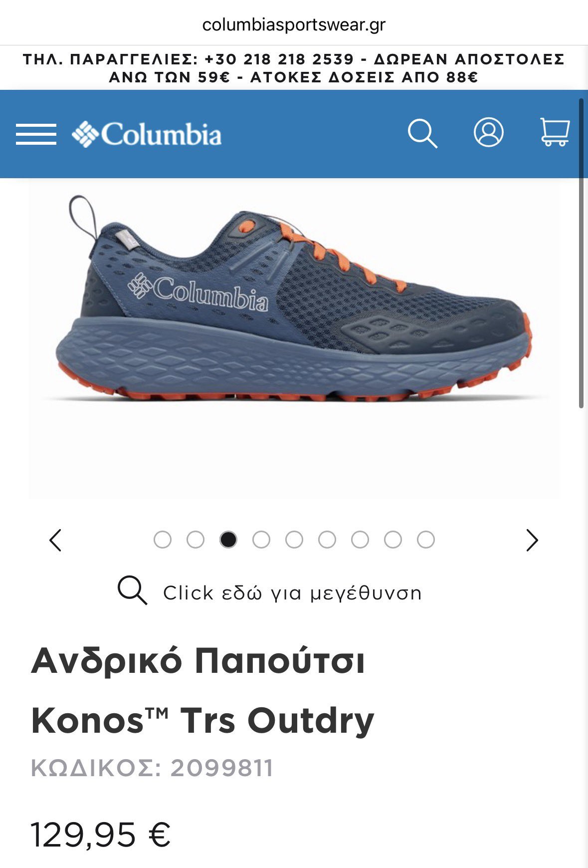588x868 pixels.
Task: Click 'Click εδώ για μεγέθυνση' zoom link
Action: point(292,593)
